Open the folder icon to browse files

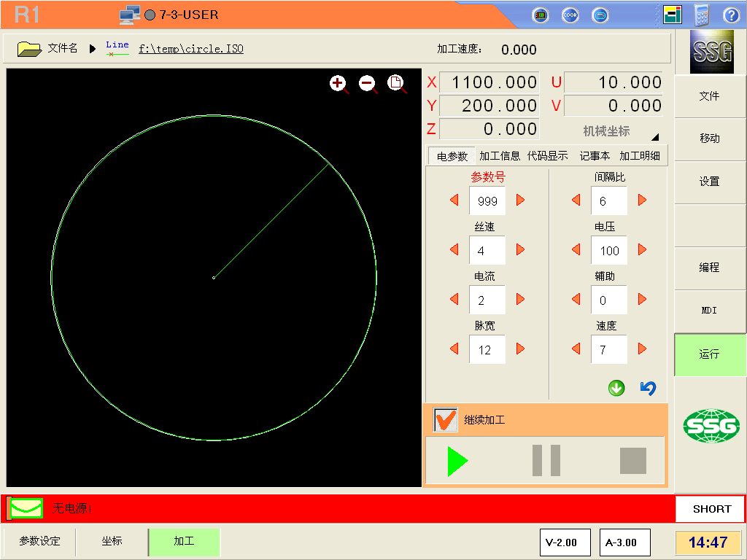point(29,49)
